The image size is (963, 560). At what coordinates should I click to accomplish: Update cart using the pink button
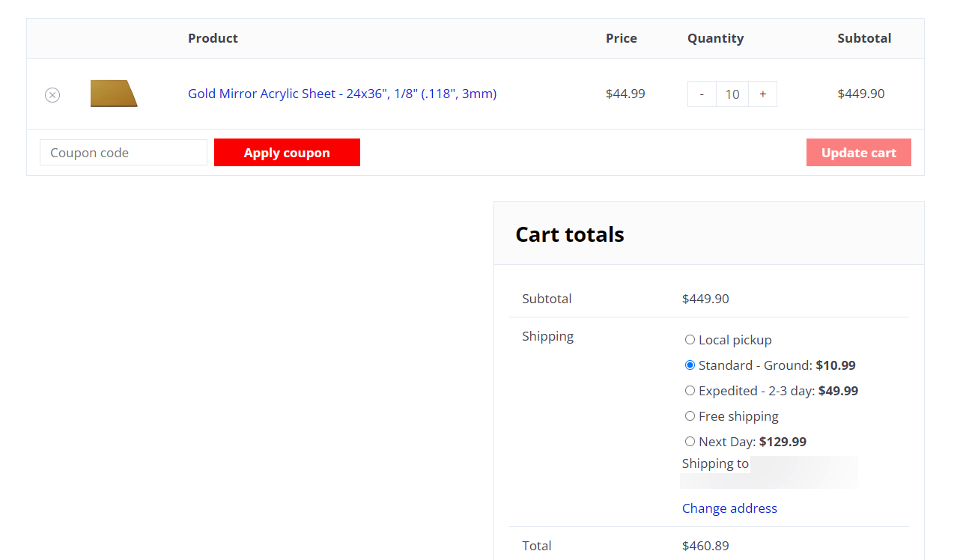click(859, 153)
